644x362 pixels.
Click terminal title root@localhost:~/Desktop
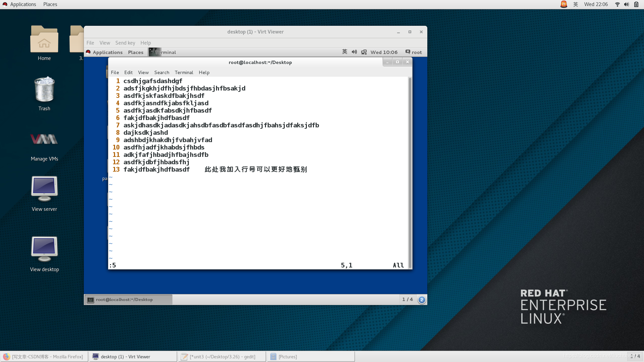[x=260, y=62]
